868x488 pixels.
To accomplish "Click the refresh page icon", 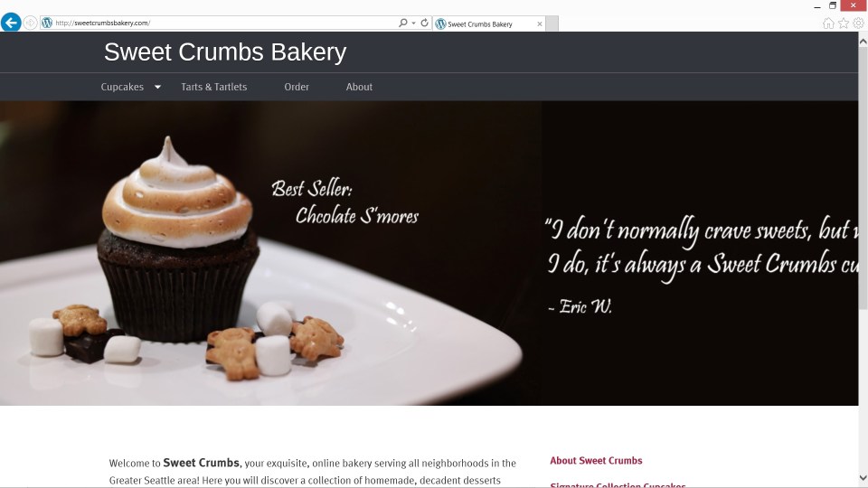I will 425,23.
